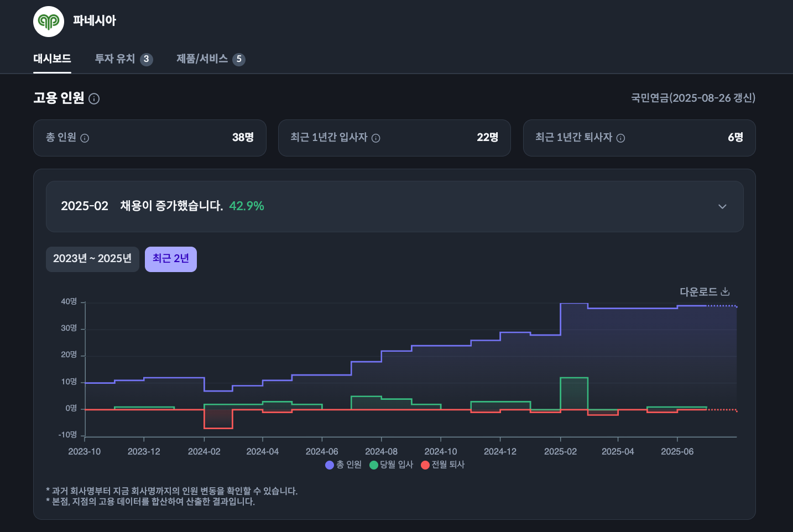Open the 대시보드 tab
This screenshot has width=793, height=532.
(x=52, y=59)
